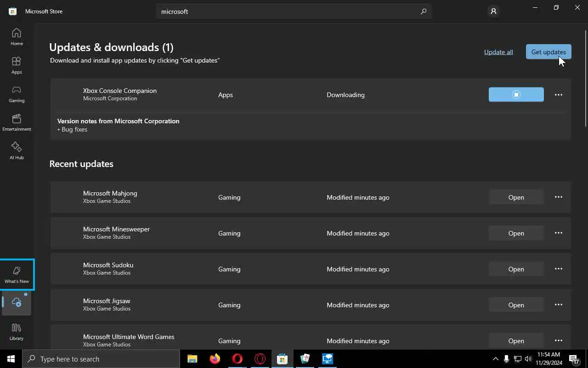588x368 pixels.
Task: Select the Downloads cloud icon in sidebar
Action: tap(17, 303)
